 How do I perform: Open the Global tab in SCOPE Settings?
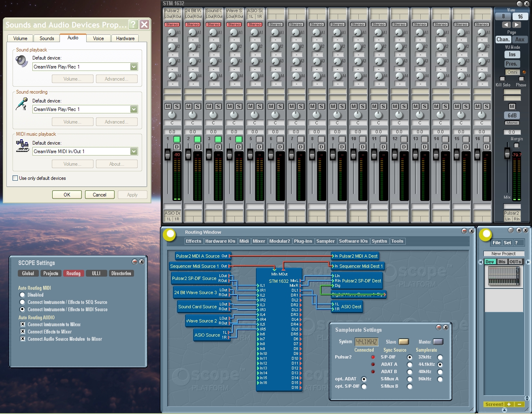[28, 273]
